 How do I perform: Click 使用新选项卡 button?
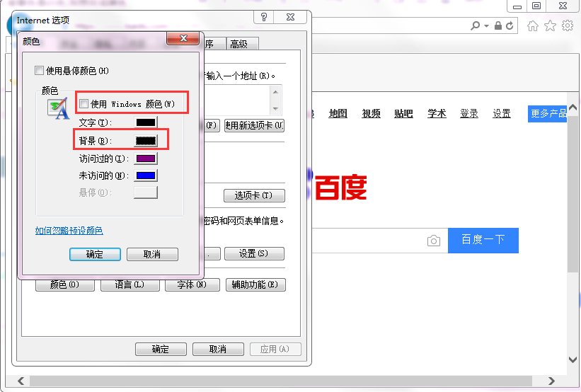point(254,126)
